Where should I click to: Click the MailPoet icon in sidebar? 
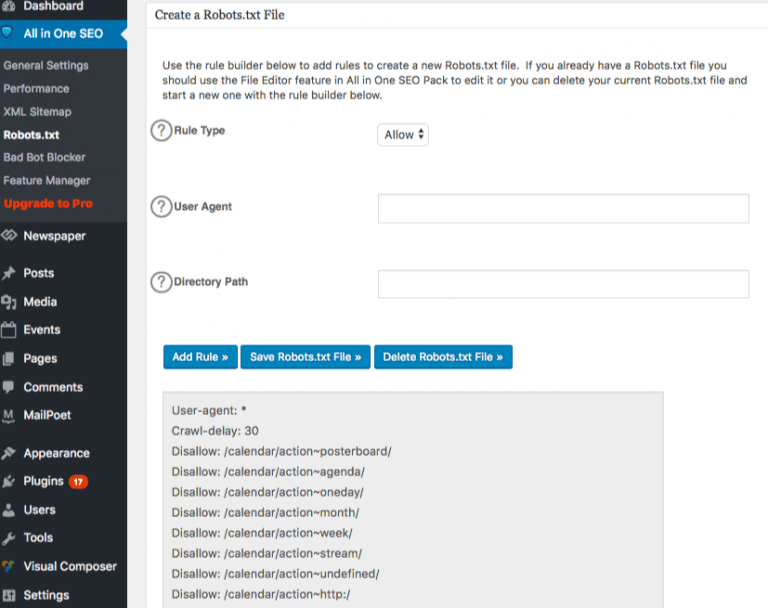(x=9, y=415)
